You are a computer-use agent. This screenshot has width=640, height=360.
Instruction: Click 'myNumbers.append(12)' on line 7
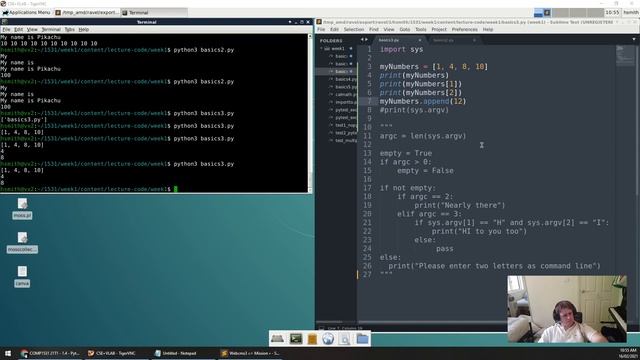tap(423, 101)
